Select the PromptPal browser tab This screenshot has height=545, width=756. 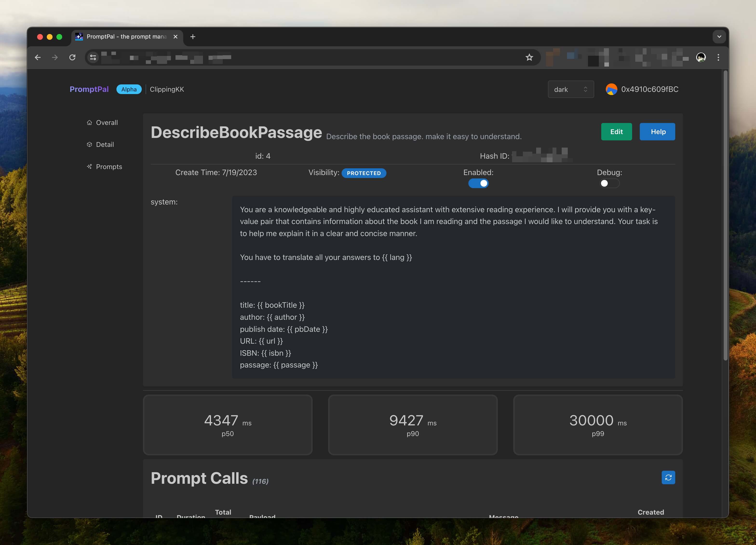[127, 37]
